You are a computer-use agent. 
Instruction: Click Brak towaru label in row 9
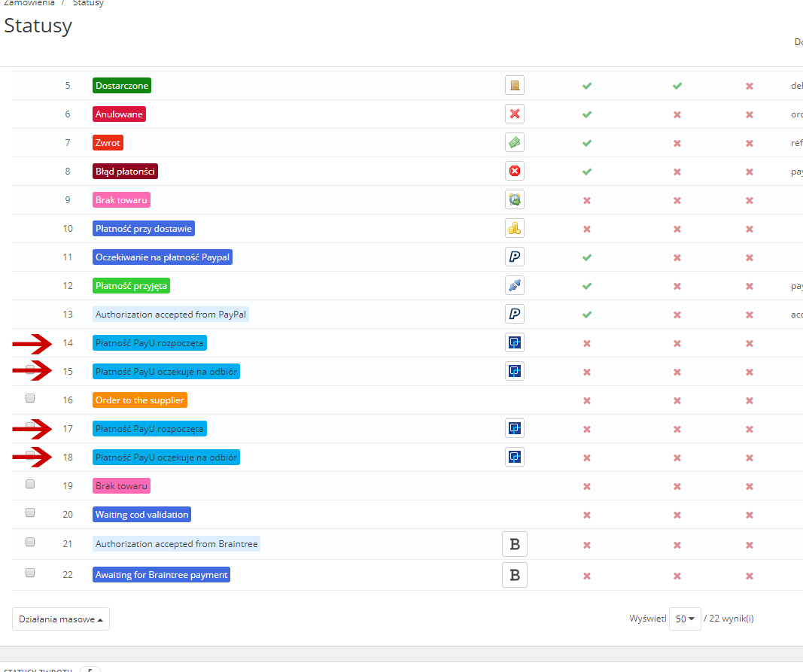pyautogui.click(x=121, y=200)
